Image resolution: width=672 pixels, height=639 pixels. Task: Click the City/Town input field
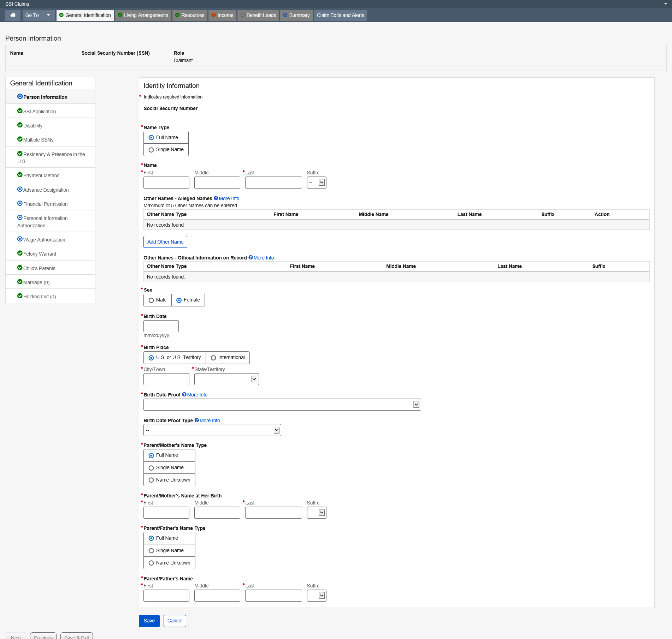click(166, 379)
